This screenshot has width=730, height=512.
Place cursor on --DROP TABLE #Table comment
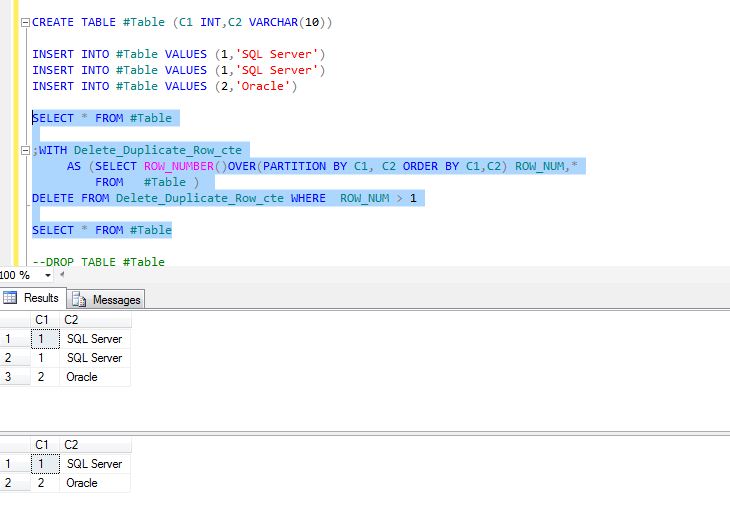click(x=98, y=262)
